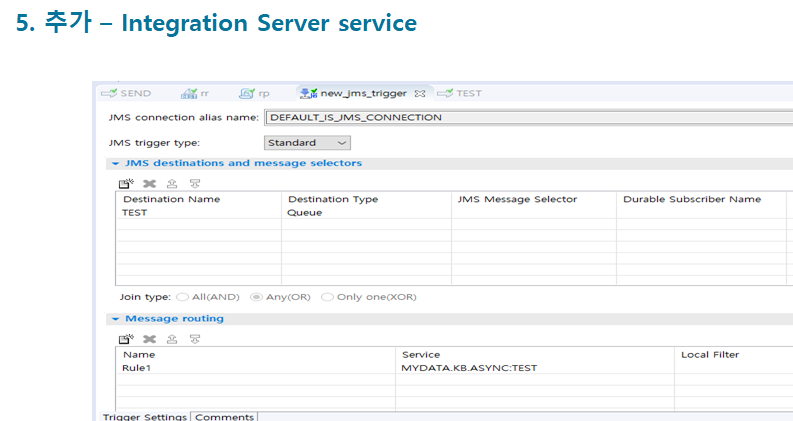Image resolution: width=793 pixels, height=421 pixels.
Task: Add a new message routing rule
Action: (x=126, y=339)
